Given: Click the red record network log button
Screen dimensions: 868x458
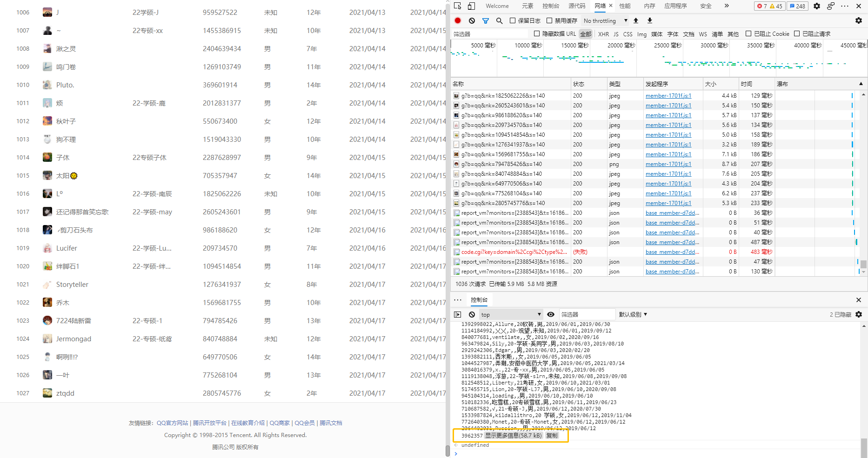Looking at the screenshot, I should point(458,20).
